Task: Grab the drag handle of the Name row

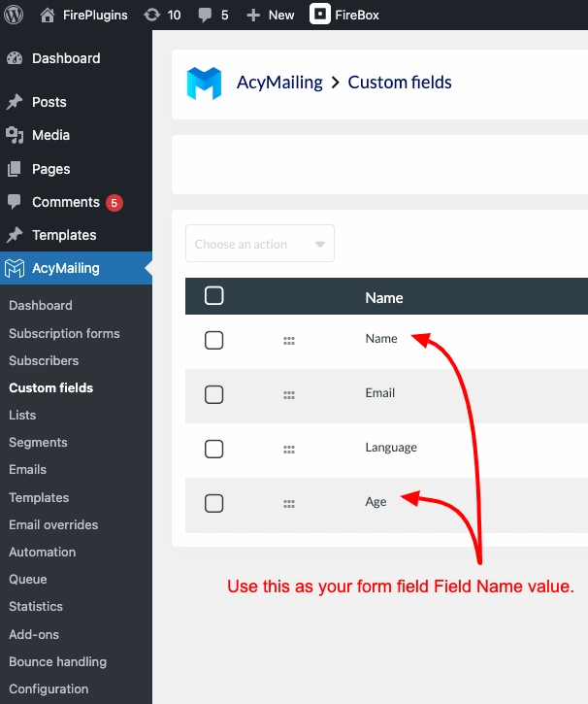Action: (x=289, y=341)
